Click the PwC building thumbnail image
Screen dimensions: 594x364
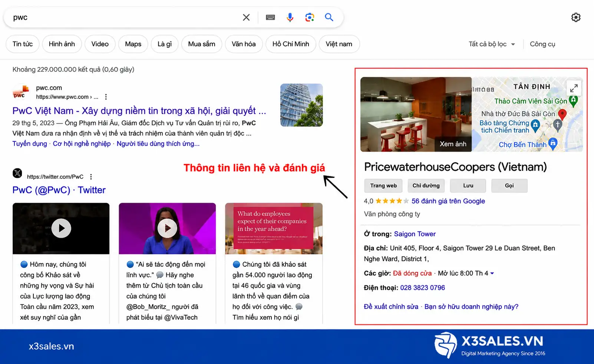point(301,105)
